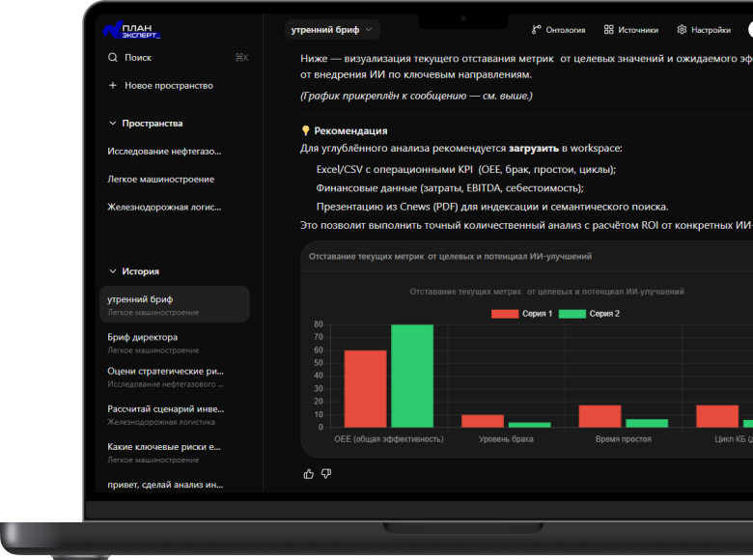753x560 pixels.
Task: Click the thumbs up feedback icon
Action: point(308,474)
